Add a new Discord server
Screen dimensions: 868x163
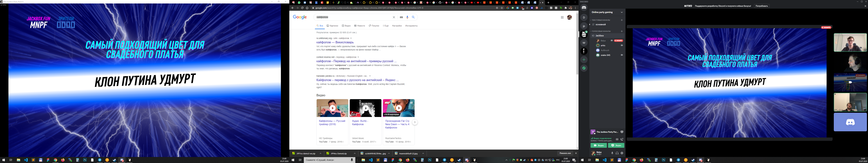(584, 60)
